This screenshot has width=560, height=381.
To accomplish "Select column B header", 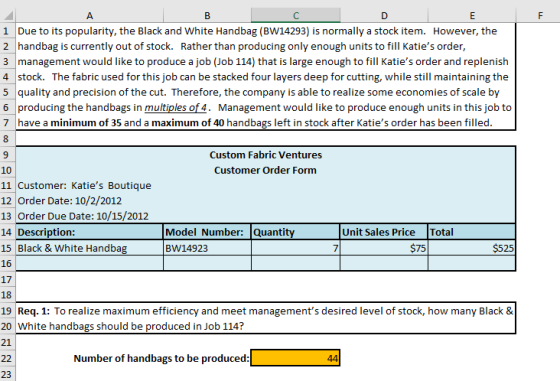I will tap(207, 15).
